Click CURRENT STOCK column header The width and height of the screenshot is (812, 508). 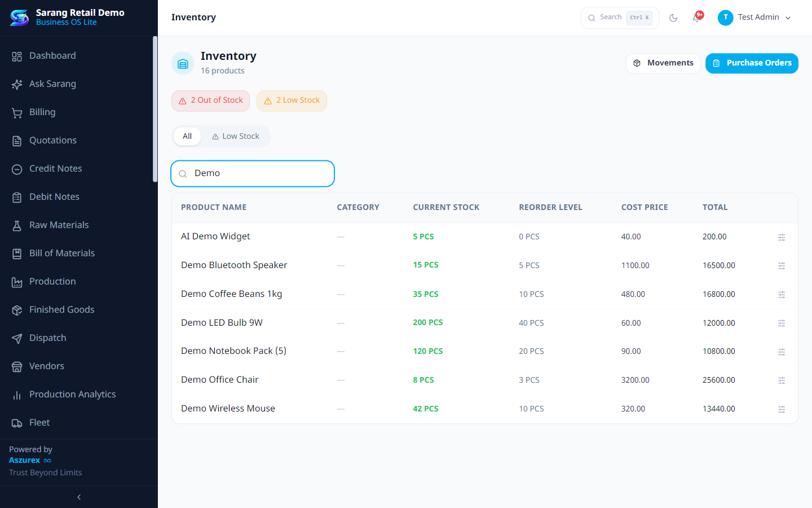446,207
